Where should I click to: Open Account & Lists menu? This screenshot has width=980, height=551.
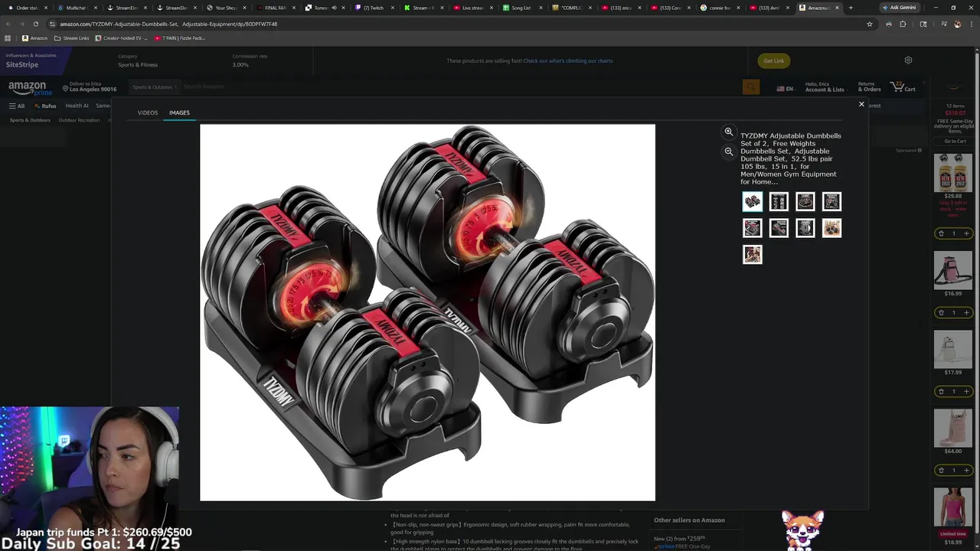[825, 87]
